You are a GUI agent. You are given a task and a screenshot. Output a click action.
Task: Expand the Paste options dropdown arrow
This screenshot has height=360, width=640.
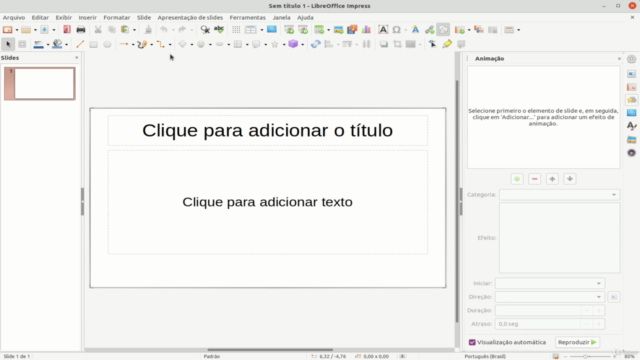tap(134, 30)
